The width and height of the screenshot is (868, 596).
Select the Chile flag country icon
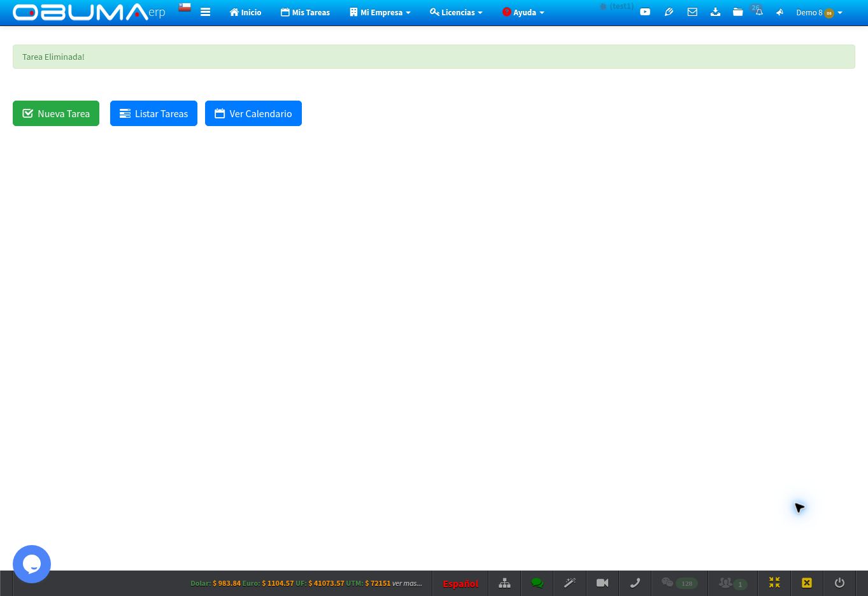click(x=185, y=8)
